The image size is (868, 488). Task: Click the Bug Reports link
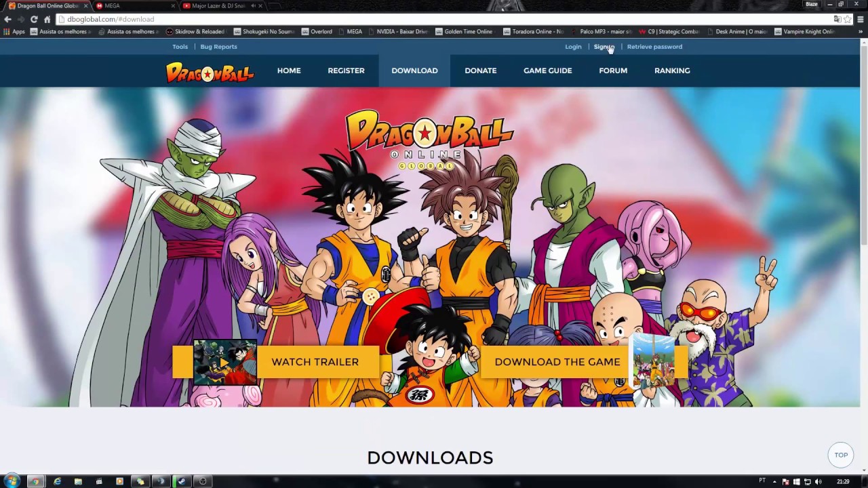point(218,47)
